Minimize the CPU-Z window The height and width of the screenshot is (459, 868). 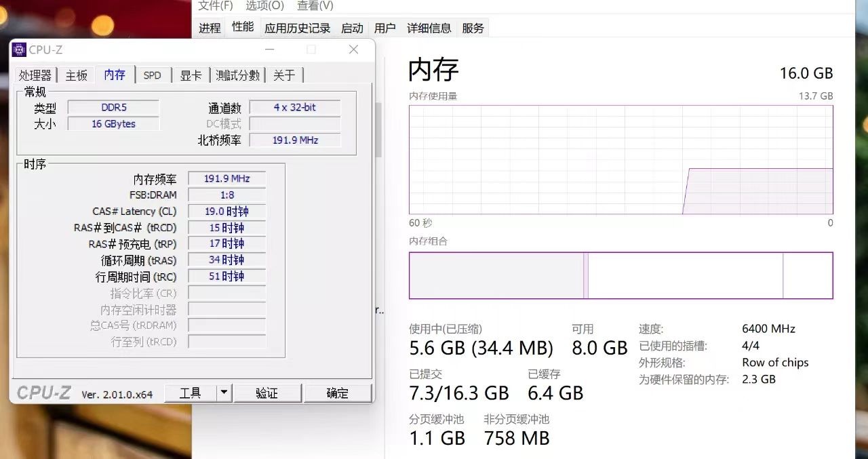(270, 49)
